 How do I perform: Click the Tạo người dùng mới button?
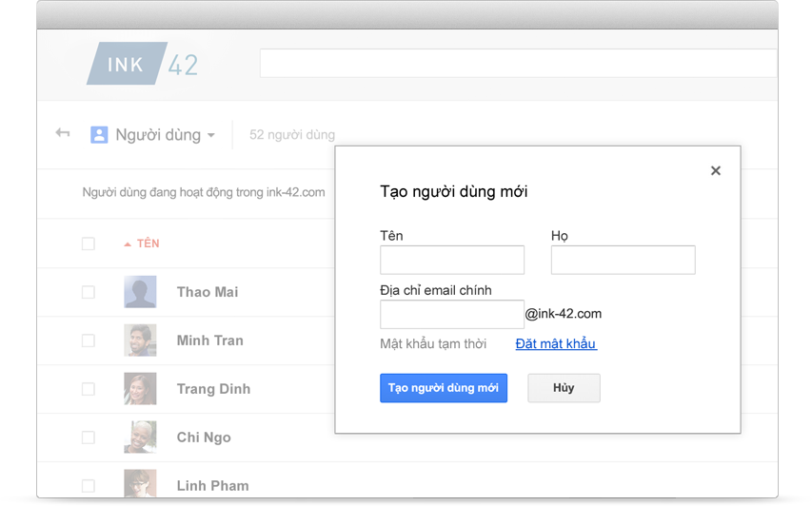tap(444, 388)
